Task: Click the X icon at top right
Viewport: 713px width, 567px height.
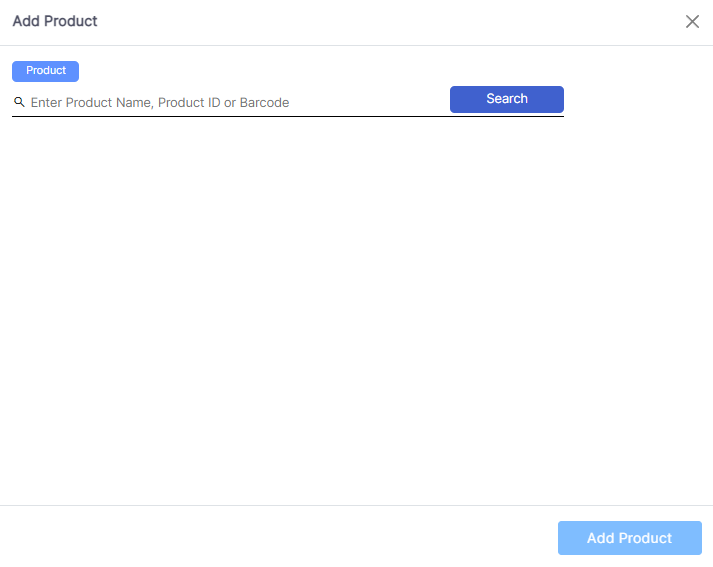Action: coord(692,22)
